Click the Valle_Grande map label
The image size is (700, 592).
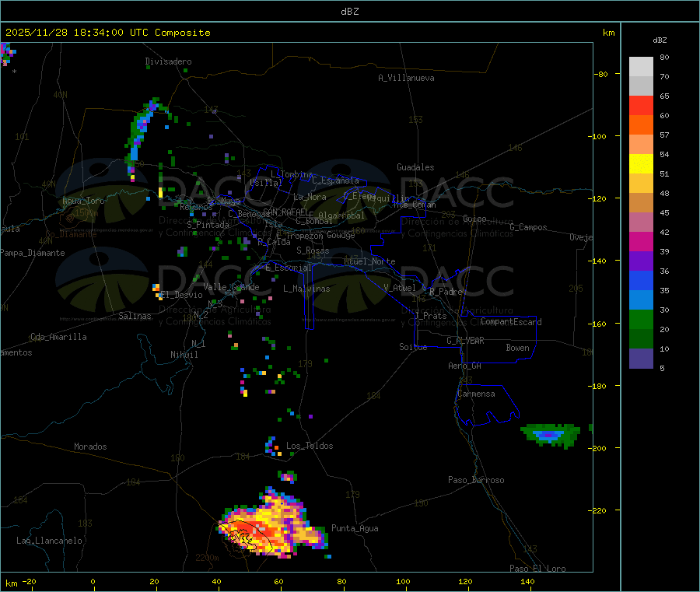point(231,287)
